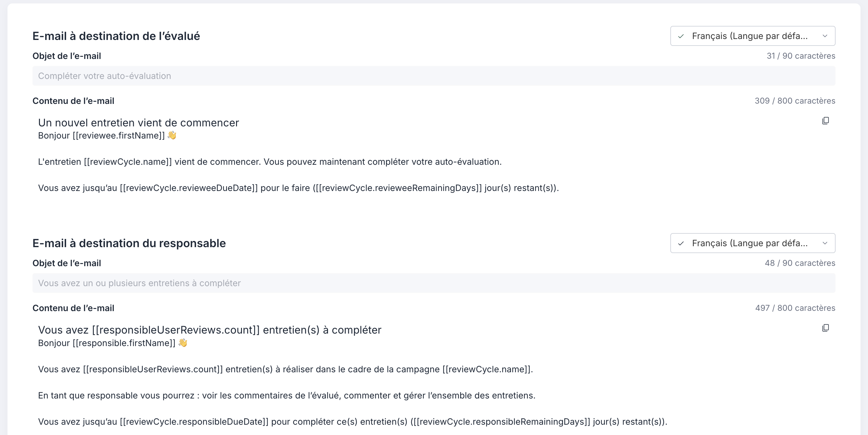
Task: Click the 'Bonjour [[reviewee.firstName]]' greeting line
Action: [x=107, y=135]
